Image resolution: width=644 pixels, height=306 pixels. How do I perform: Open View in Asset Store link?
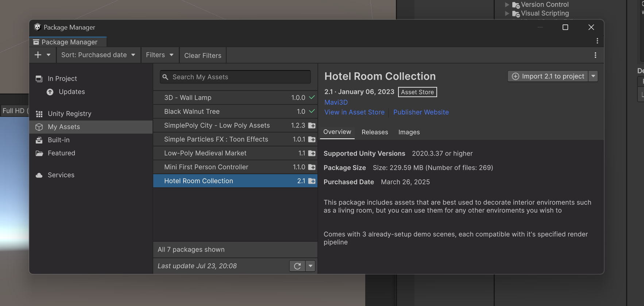(x=354, y=112)
